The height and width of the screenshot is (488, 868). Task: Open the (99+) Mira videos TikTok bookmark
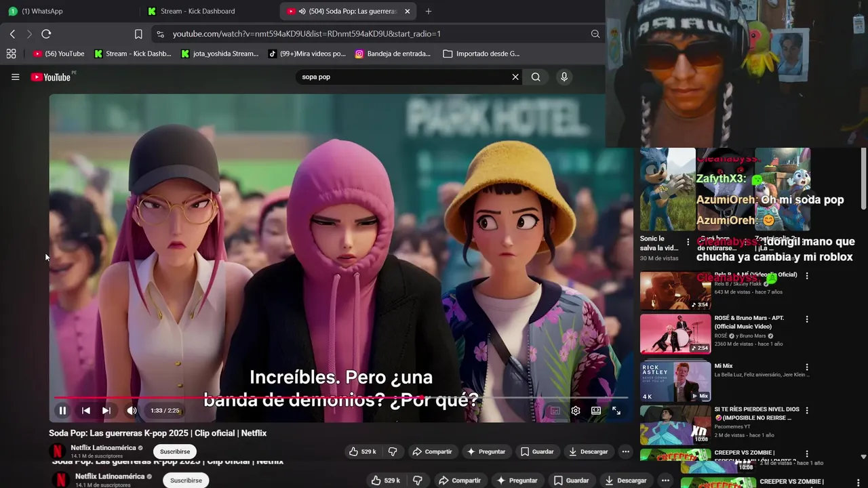tap(307, 54)
